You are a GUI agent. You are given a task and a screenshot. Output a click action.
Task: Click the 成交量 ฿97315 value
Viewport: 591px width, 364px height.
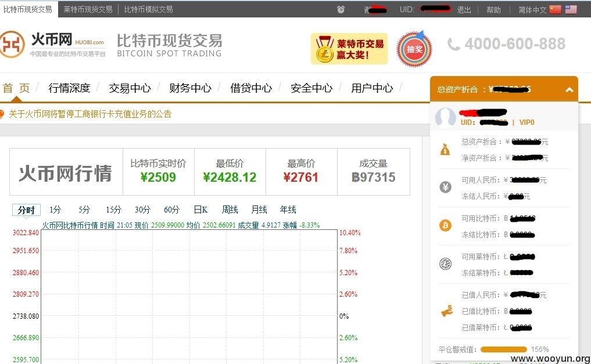(374, 177)
